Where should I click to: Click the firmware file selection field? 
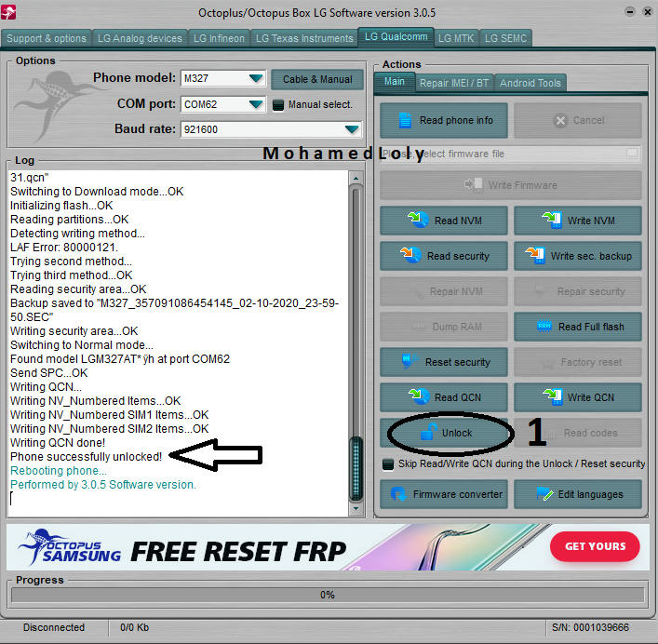[510, 154]
